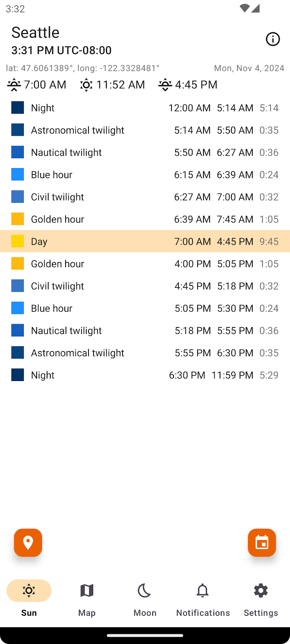Click the sunrise icon at 7:00 AM

(x=14, y=85)
